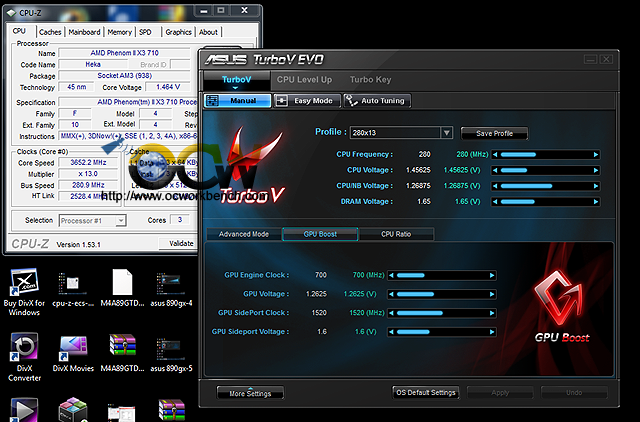
Task: Click the Undo button
Action: [574, 393]
